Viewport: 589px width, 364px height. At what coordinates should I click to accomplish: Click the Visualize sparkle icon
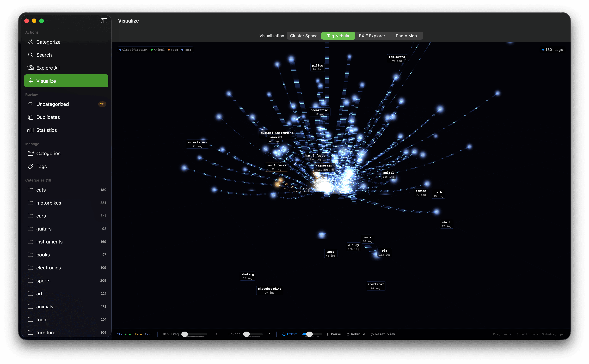[x=30, y=81]
